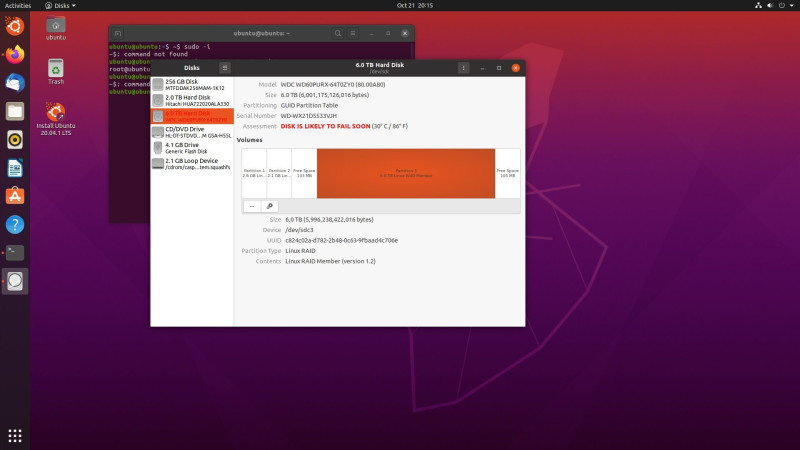Open the Trash desktop icon
Viewport: 800px width, 450px height.
pyautogui.click(x=56, y=72)
